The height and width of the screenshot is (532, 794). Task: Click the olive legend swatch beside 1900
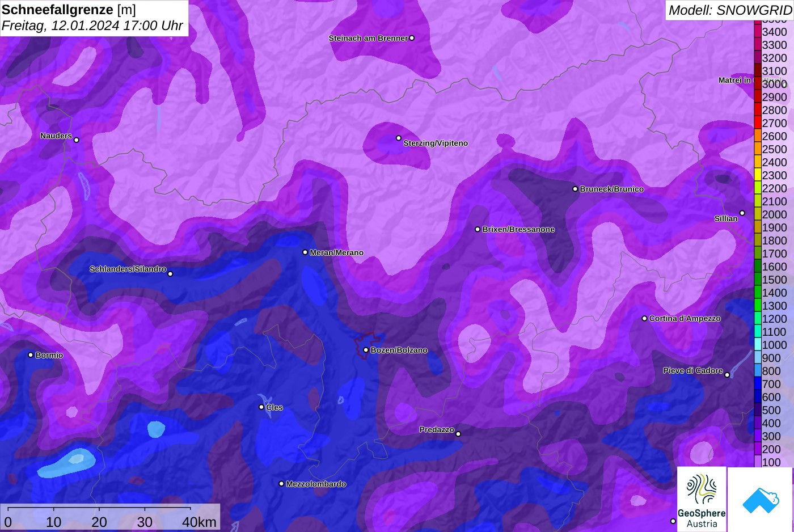pyautogui.click(x=758, y=227)
